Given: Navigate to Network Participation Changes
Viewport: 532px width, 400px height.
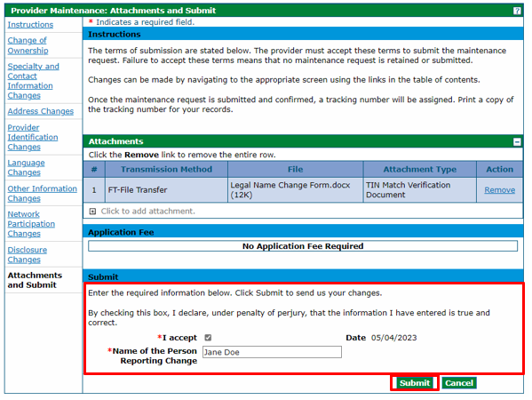Looking at the screenshot, I should pos(31,224).
